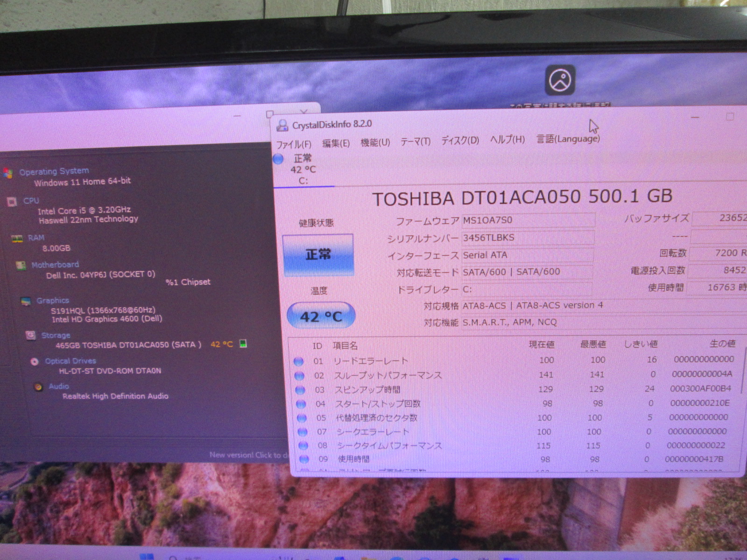Click the Motherboard icon
747x560 pixels.
(21, 266)
